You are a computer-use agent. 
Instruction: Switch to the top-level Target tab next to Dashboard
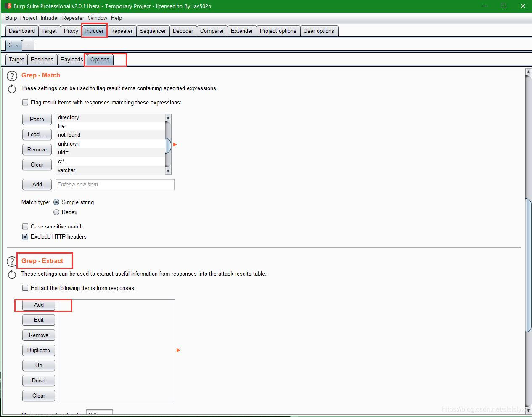tap(49, 31)
